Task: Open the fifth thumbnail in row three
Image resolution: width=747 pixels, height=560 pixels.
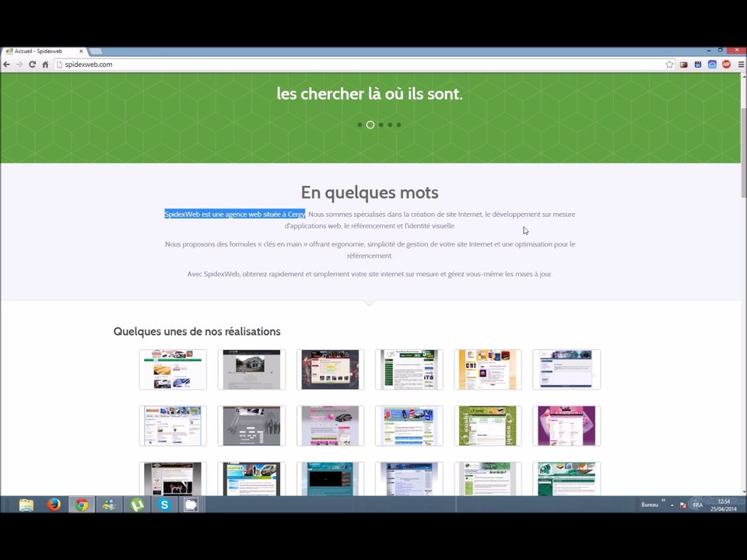Action: 488,479
